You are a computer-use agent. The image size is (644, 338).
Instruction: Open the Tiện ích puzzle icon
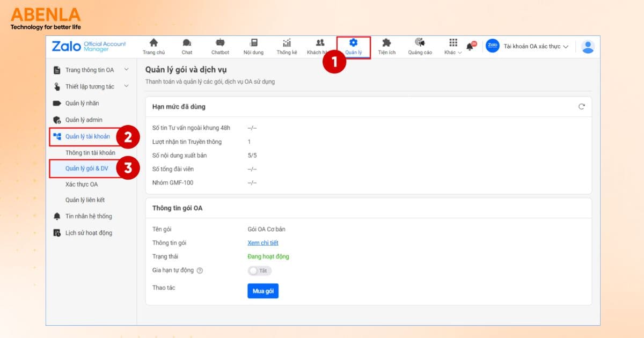(x=386, y=43)
